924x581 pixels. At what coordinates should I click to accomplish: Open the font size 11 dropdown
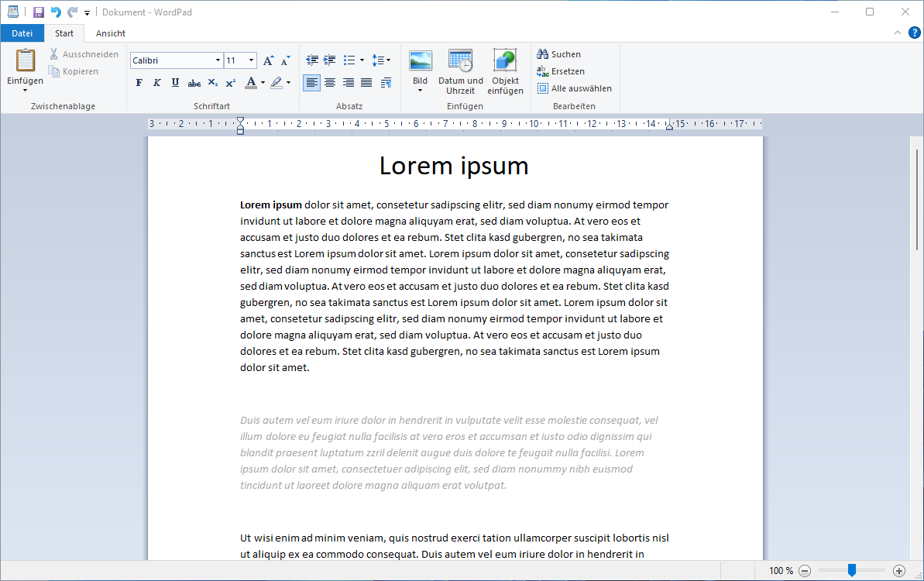[250, 60]
